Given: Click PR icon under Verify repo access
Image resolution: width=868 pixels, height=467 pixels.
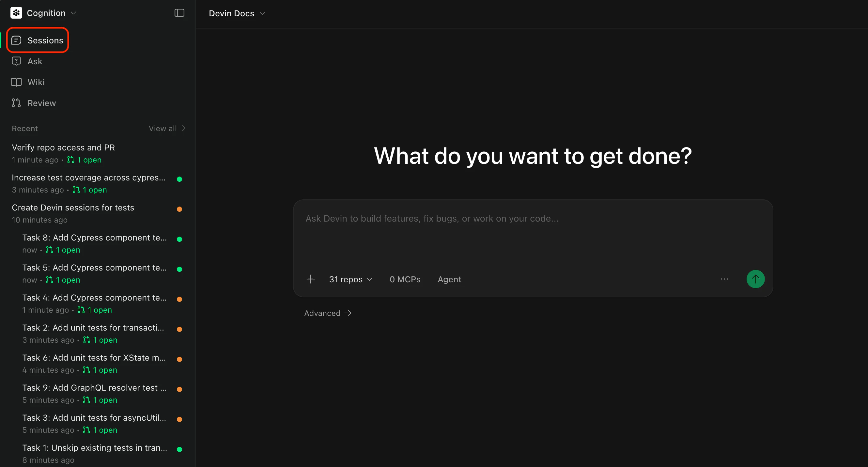Looking at the screenshot, I should point(70,160).
